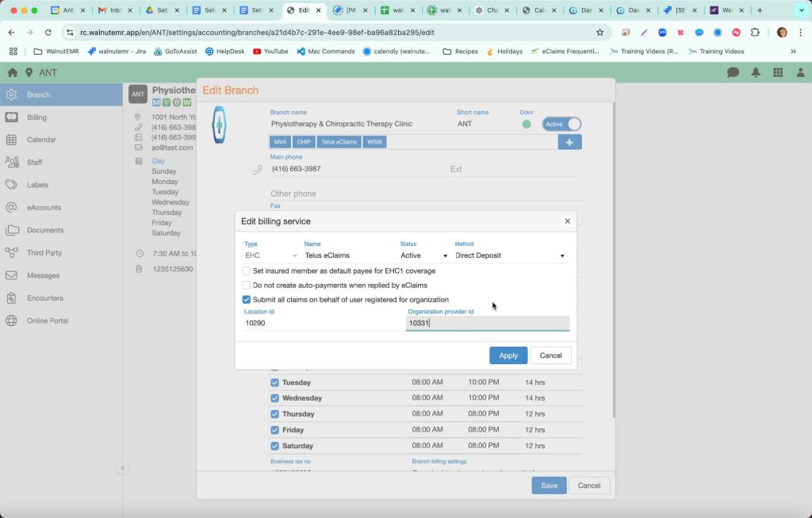Click Save in Edit Branch dialog
The height and width of the screenshot is (518, 812).
pos(549,485)
